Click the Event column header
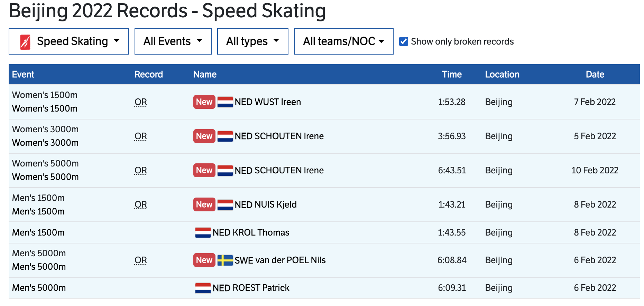 coord(23,75)
